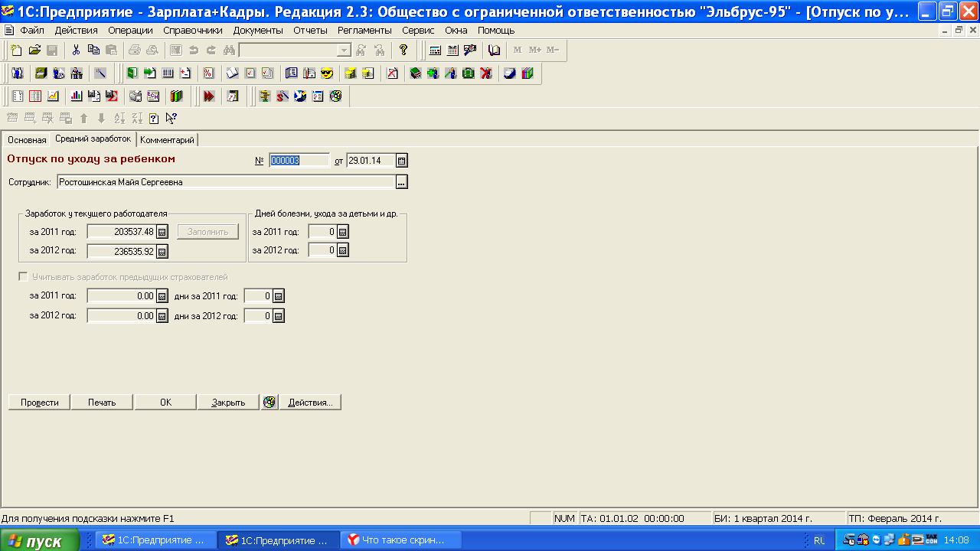This screenshot has width=980, height=551.
Task: Click the Open folder icon in toolbar
Action: tap(34, 51)
